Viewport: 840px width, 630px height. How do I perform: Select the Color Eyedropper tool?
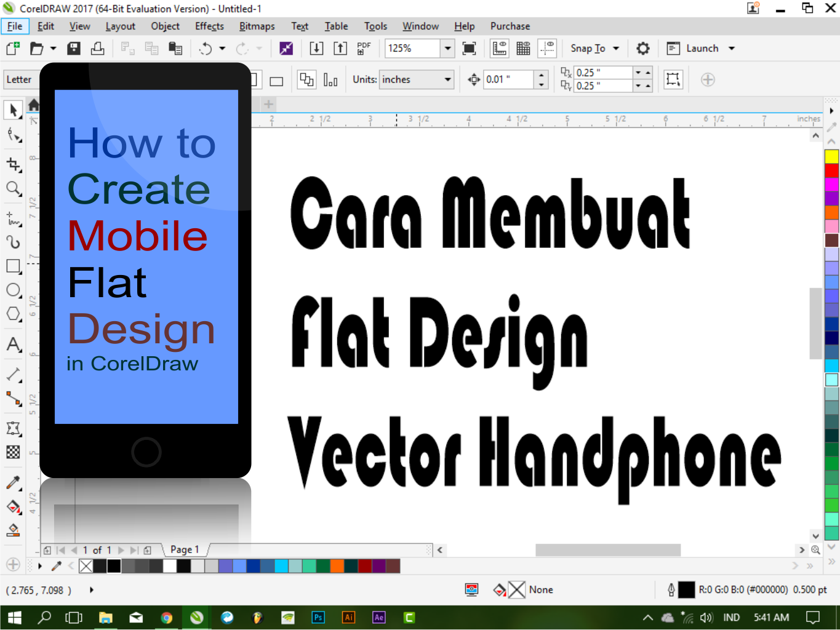13,482
